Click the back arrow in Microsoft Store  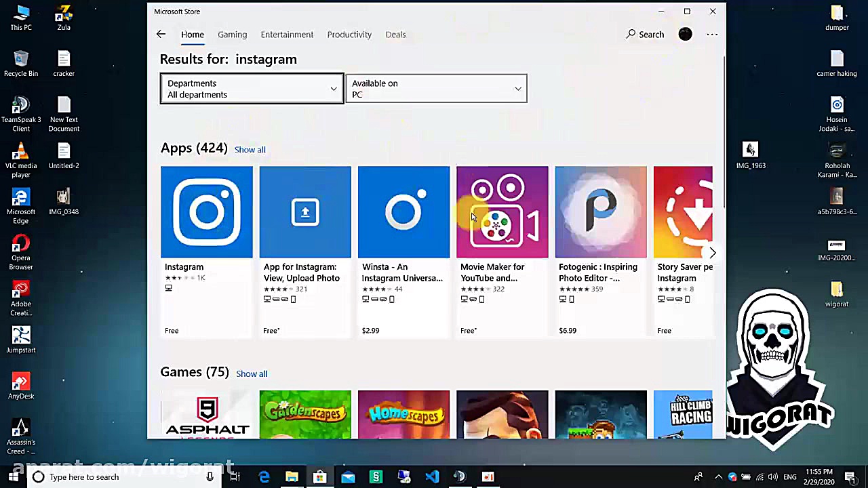161,35
